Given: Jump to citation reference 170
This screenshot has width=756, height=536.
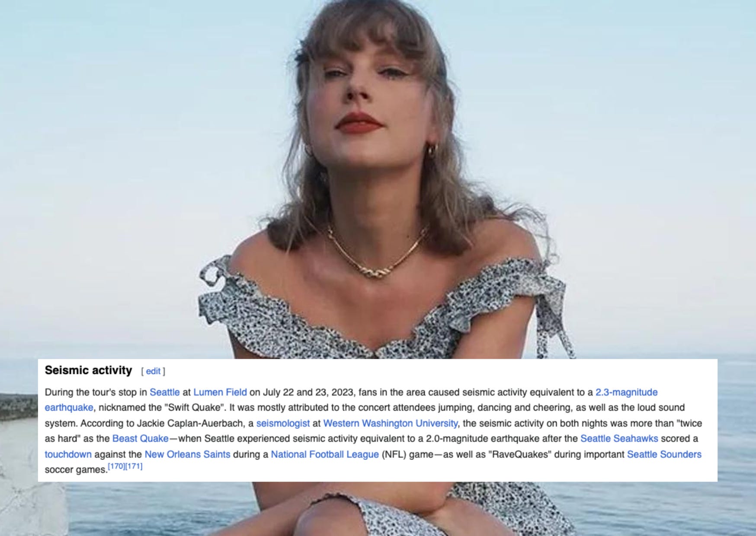Looking at the screenshot, I should pos(116,466).
